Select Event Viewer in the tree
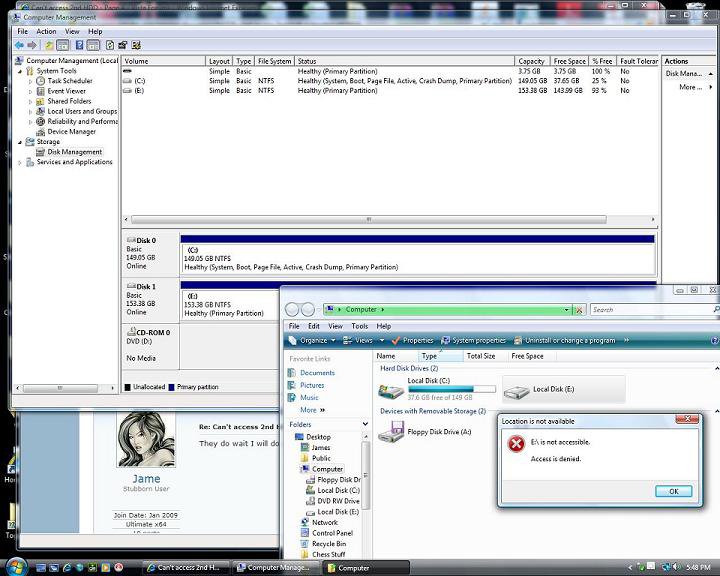This screenshot has height=576, width=720. pyautogui.click(x=67, y=91)
